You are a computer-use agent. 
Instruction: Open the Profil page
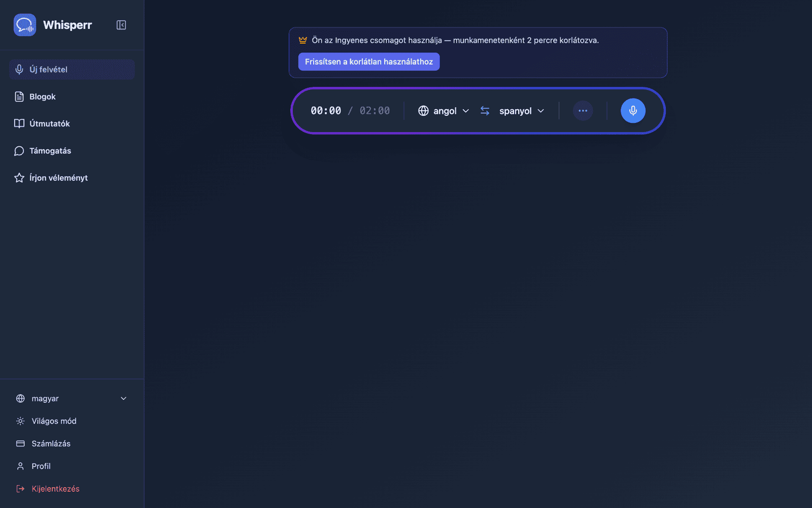click(72, 466)
